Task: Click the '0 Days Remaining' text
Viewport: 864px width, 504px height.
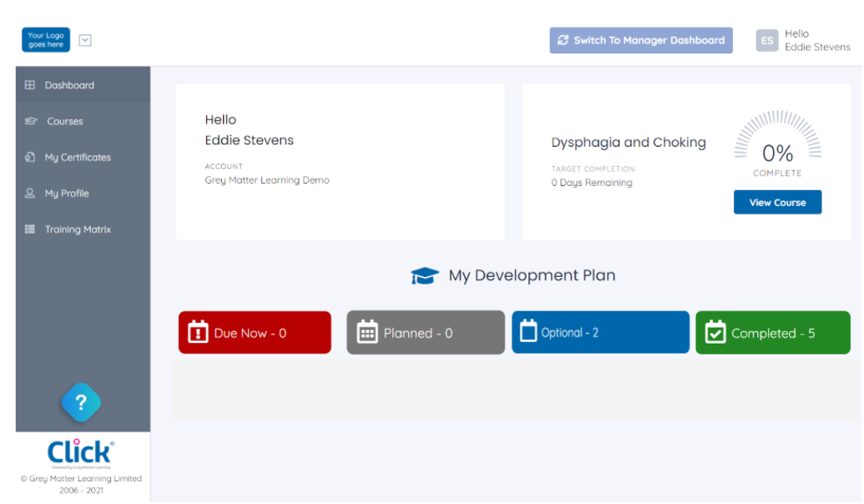Action: [591, 183]
